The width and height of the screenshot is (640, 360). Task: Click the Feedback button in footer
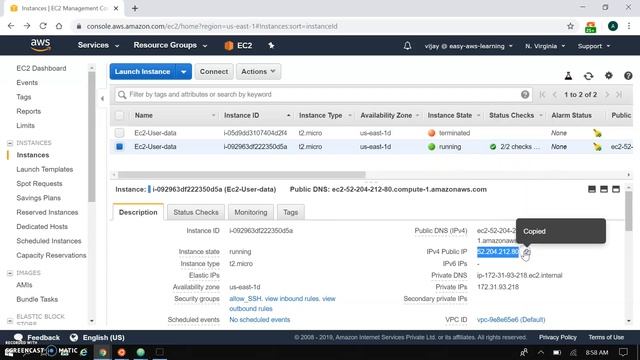coord(37,338)
